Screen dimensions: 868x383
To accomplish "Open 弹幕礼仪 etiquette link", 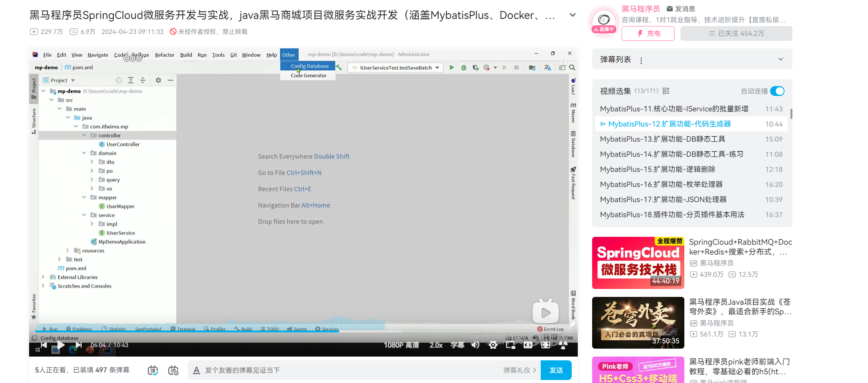I will pos(520,370).
